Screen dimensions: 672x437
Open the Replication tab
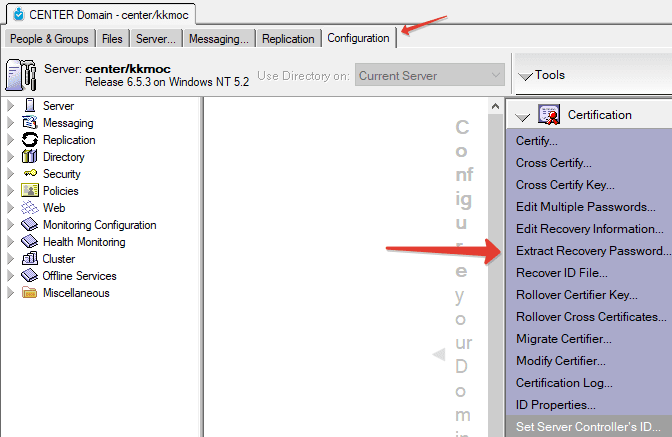287,39
